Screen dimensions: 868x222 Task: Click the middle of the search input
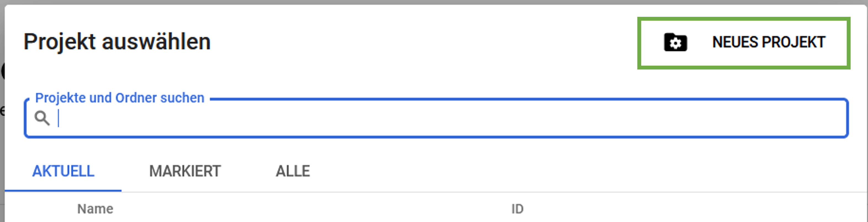pos(436,118)
